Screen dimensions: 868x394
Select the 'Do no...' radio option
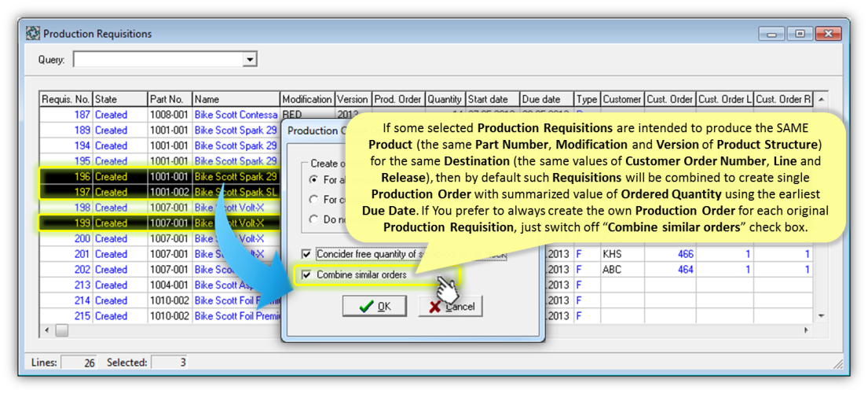[x=314, y=219]
